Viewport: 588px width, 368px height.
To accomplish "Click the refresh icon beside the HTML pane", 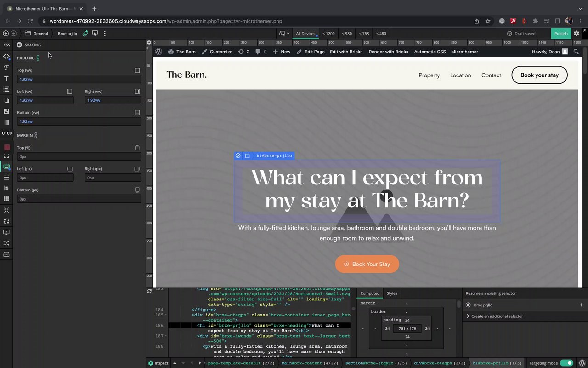I will coord(149,291).
